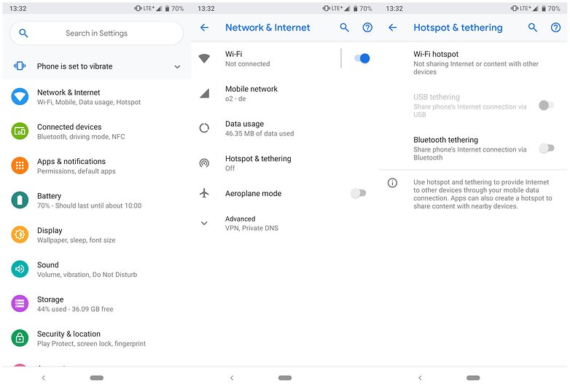This screenshot has width=570, height=392.
Task: Open Hotspot & tethering Off entry
Action: click(285, 163)
